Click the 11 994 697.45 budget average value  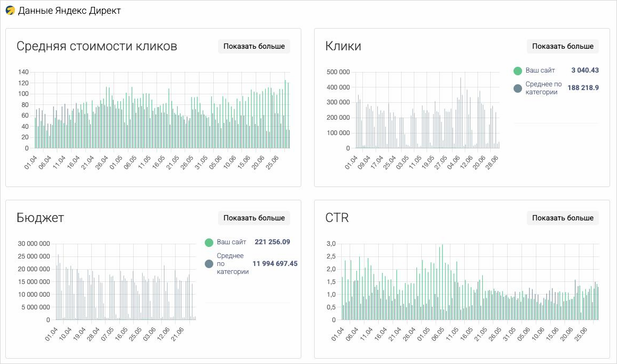click(x=275, y=264)
